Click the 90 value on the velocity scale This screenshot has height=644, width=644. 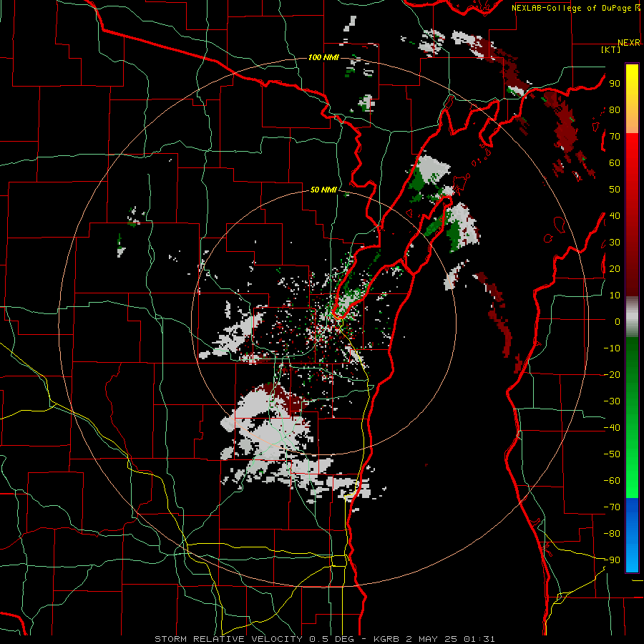[x=615, y=84]
